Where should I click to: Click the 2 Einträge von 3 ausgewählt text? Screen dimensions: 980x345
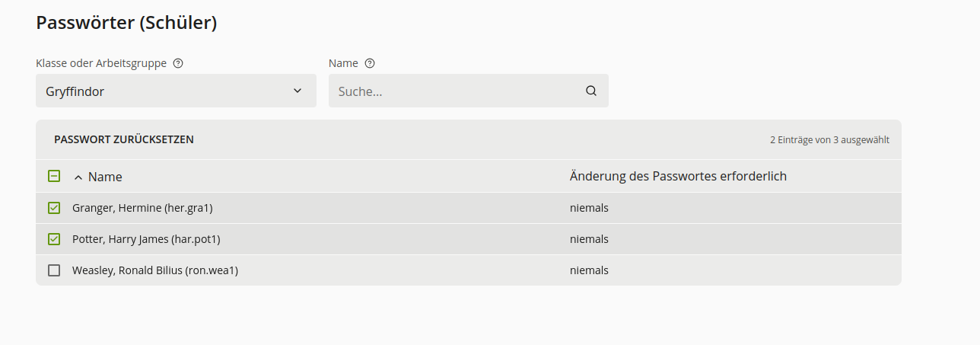[x=829, y=140]
